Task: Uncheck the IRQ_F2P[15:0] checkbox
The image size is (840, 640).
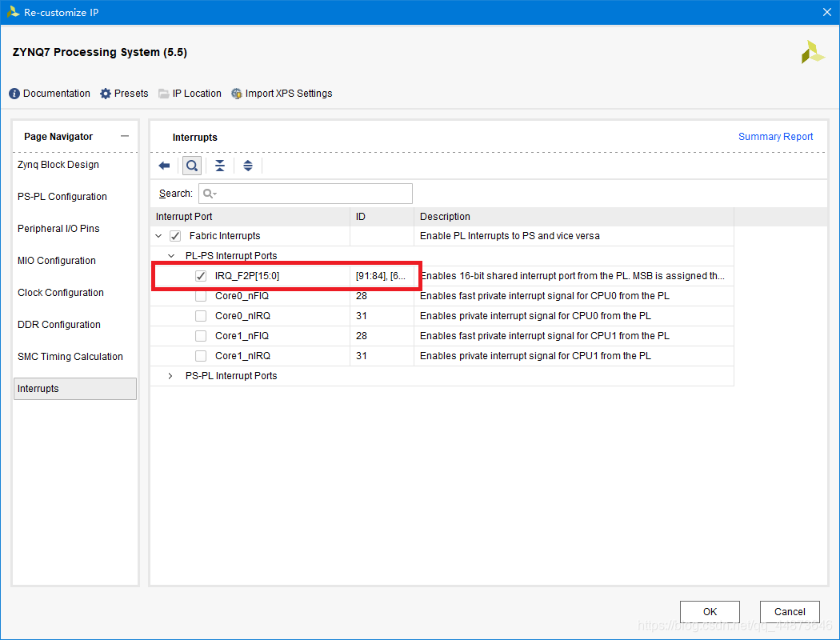Action: [201, 276]
